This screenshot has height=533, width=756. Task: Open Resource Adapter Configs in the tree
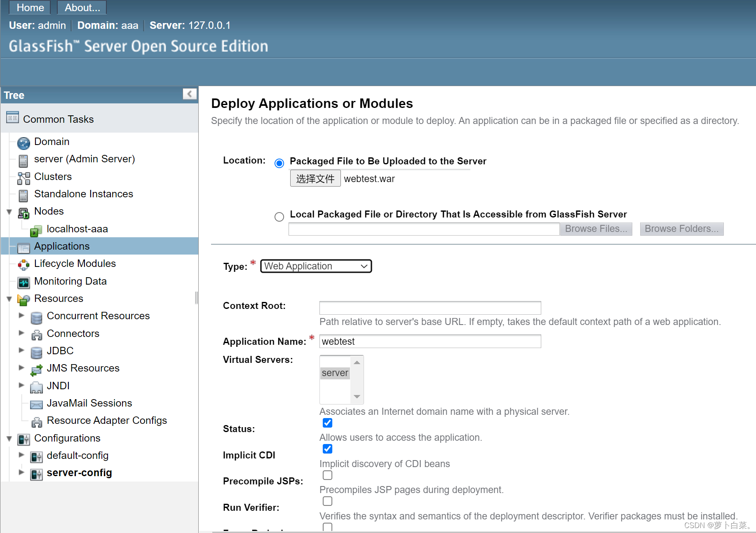pyautogui.click(x=107, y=420)
